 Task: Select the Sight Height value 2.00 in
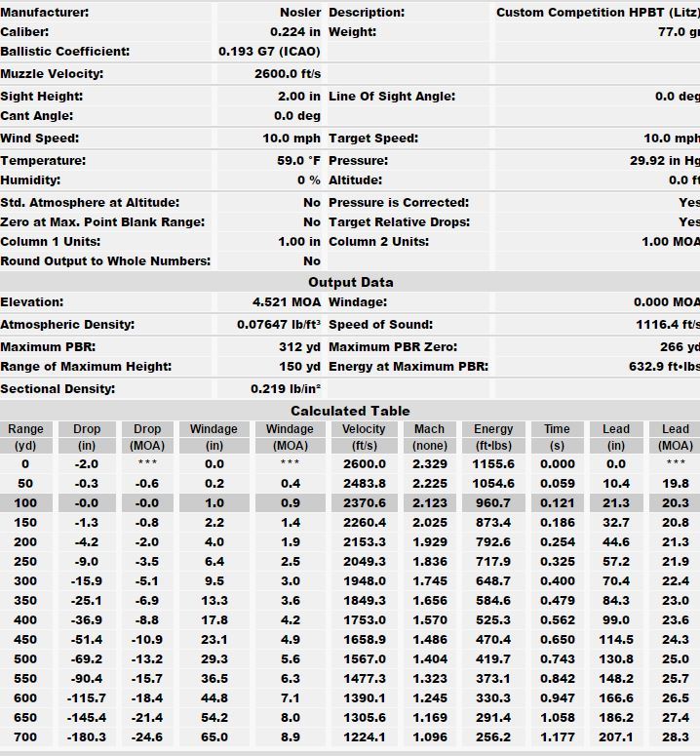point(298,96)
